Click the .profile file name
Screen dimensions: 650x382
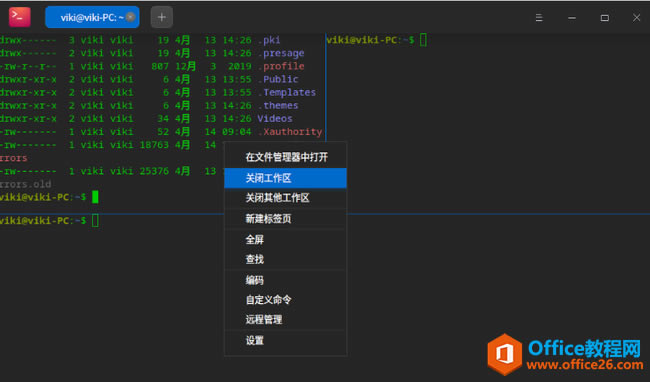281,66
